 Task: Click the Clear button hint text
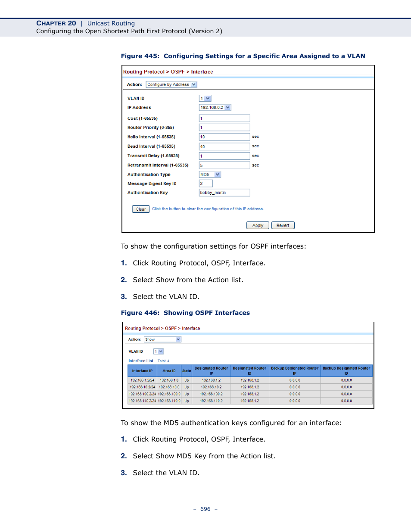pyautogui.click(x=208, y=209)
